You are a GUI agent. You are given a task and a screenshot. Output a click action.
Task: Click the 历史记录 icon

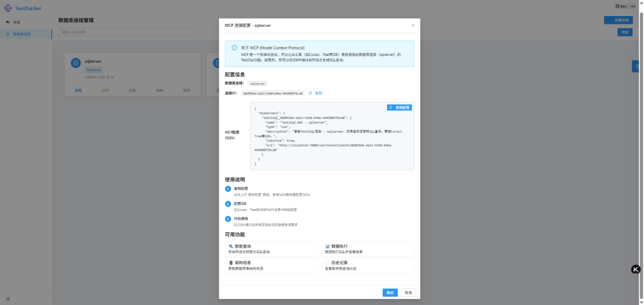tap(327, 262)
